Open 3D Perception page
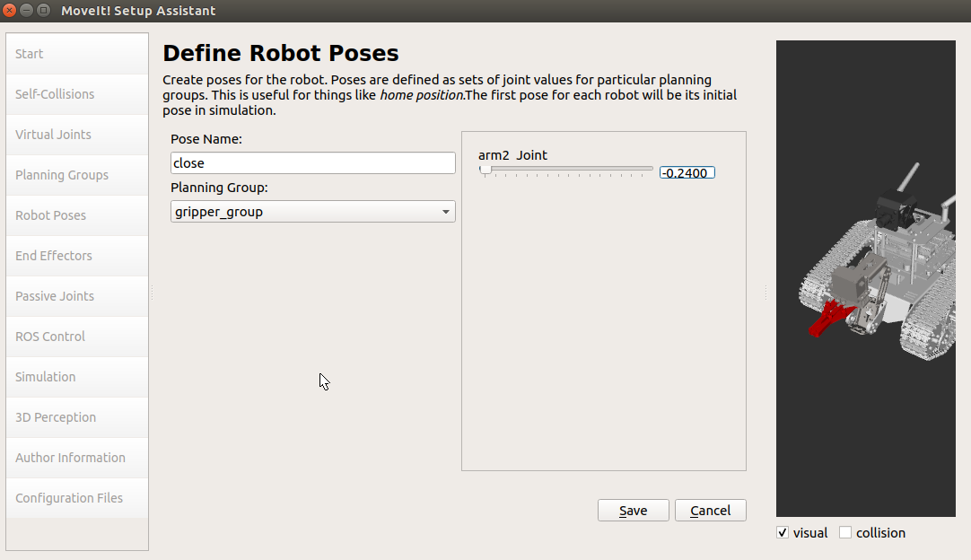 [77, 417]
